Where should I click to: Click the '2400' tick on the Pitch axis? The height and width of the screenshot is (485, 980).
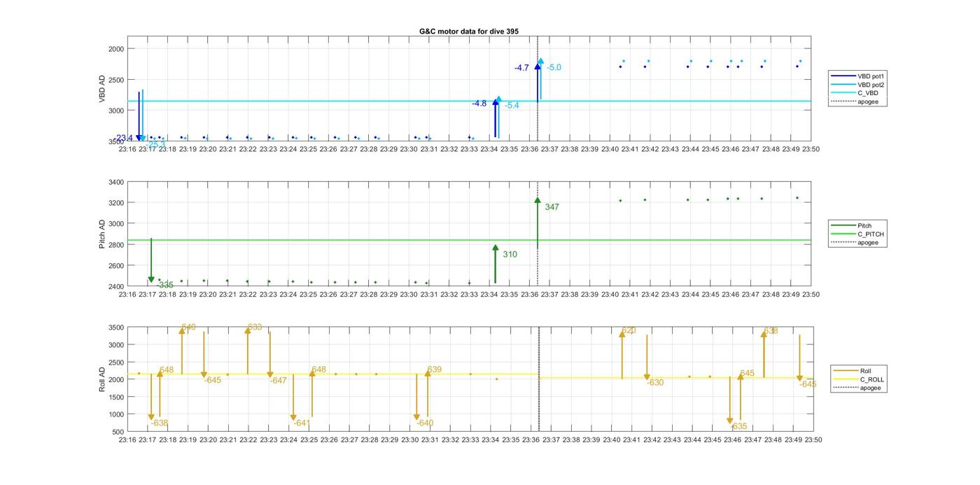[116, 286]
